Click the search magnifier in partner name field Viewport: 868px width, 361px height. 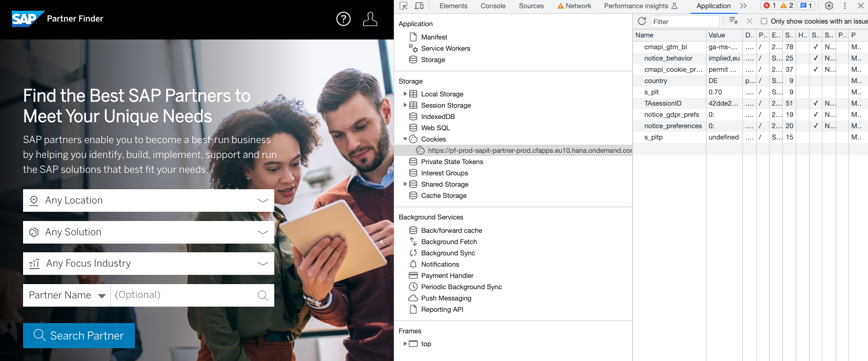tap(263, 295)
